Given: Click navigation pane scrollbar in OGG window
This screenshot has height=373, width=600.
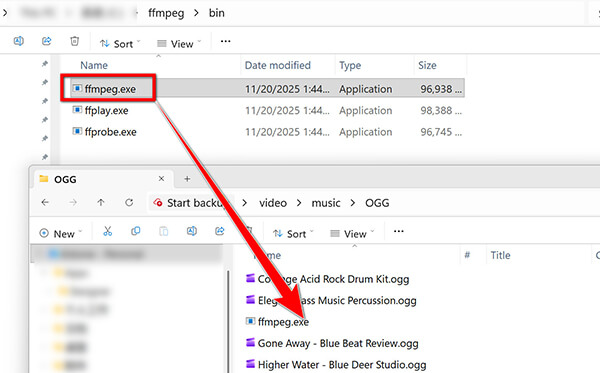Looking at the screenshot, I should (229, 321).
